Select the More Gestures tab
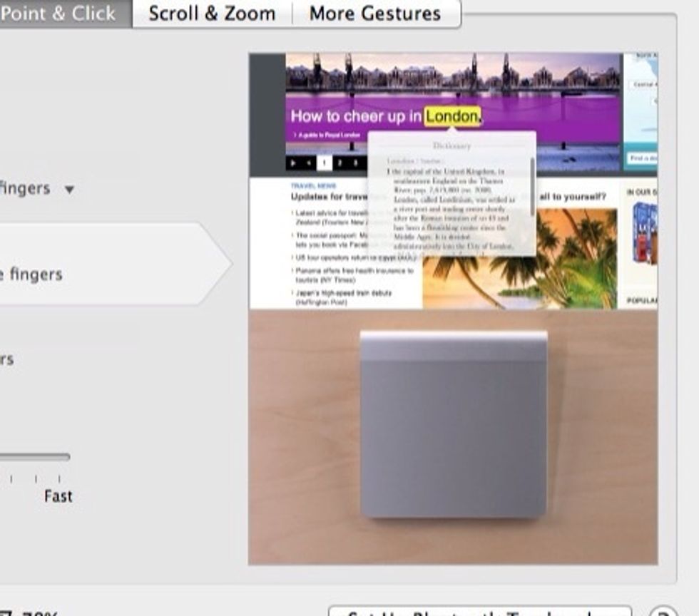The width and height of the screenshot is (699, 616). click(x=375, y=14)
